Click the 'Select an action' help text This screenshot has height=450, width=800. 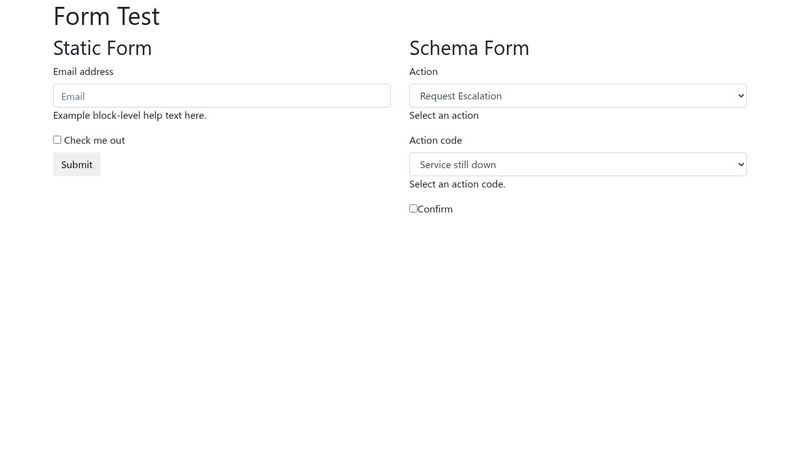coord(444,116)
